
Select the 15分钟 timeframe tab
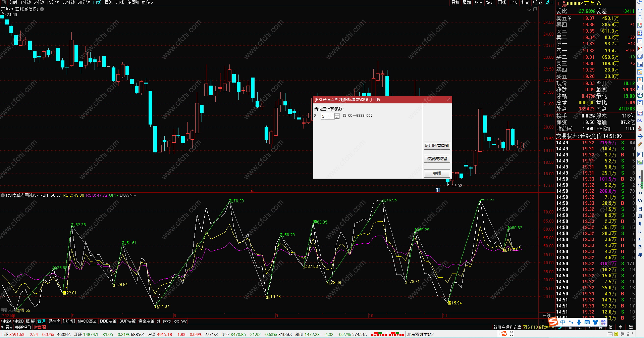pyautogui.click(x=53, y=2)
